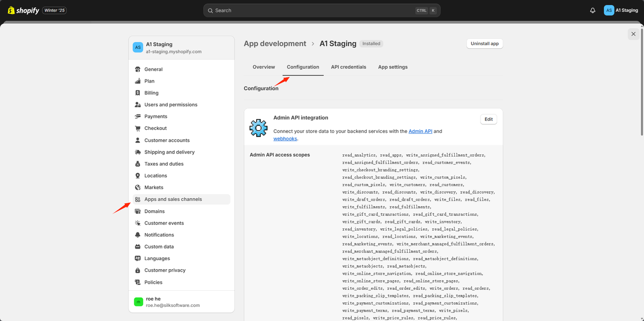
Task: Click the Custom data icon
Action: [x=138, y=247]
